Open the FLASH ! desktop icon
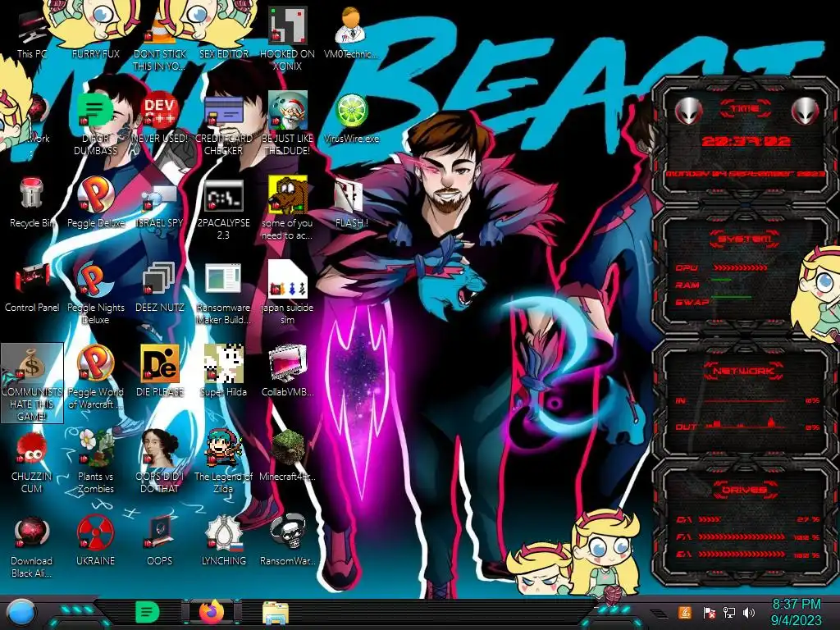This screenshot has width=840, height=630. [351, 203]
